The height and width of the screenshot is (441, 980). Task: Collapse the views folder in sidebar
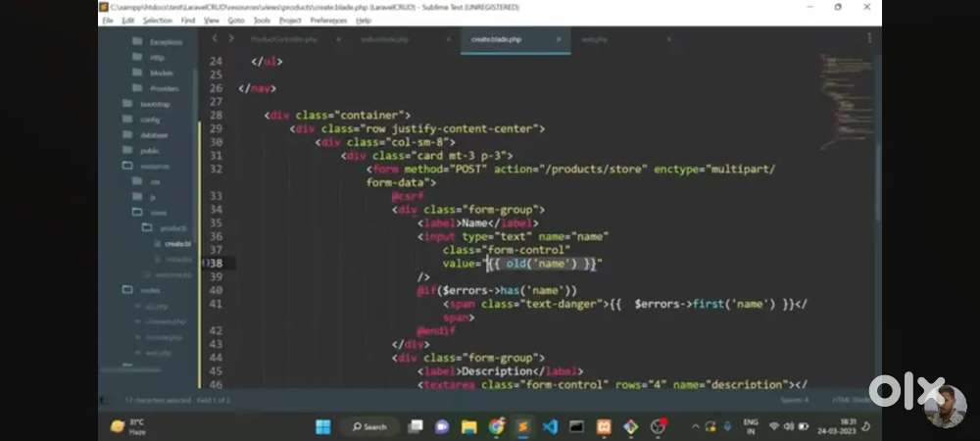(158, 213)
